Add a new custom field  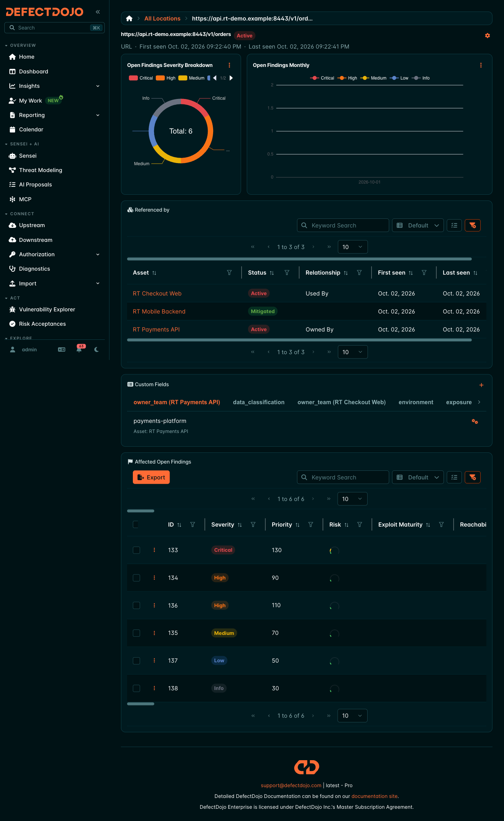(481, 385)
